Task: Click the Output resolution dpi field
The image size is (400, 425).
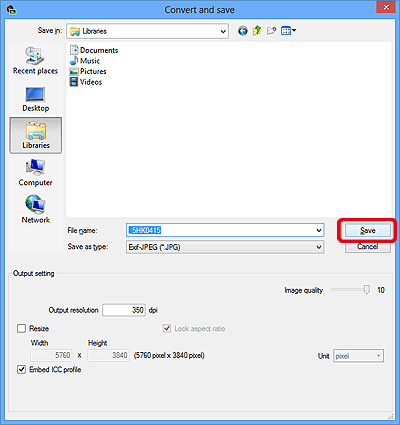Action: 124,310
